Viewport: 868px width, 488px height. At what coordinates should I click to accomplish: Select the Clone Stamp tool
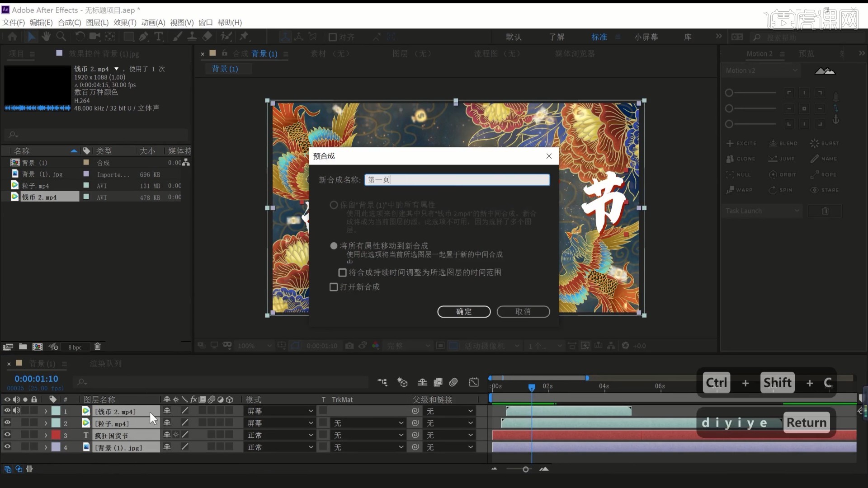pos(192,37)
